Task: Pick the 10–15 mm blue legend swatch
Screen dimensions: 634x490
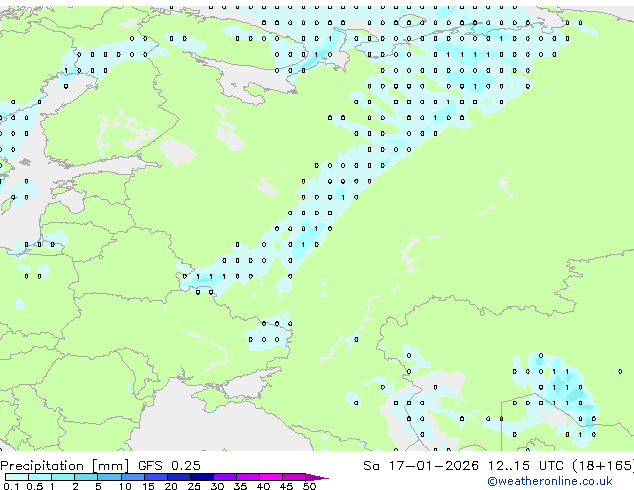Action: pyautogui.click(x=132, y=477)
